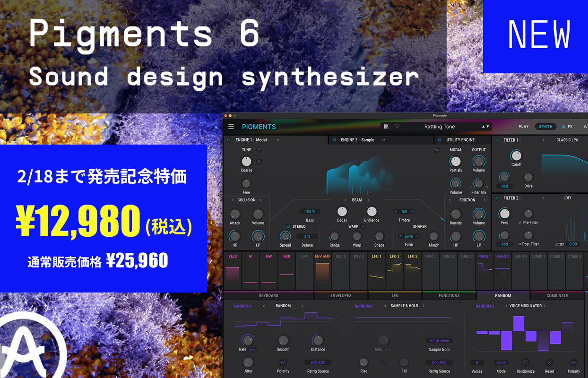Open the tuning settings icon beside TUNE

259,150
